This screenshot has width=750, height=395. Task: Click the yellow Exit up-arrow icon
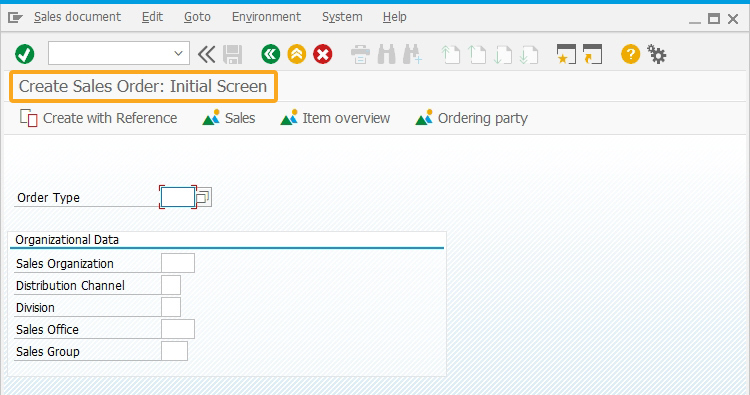pos(297,54)
